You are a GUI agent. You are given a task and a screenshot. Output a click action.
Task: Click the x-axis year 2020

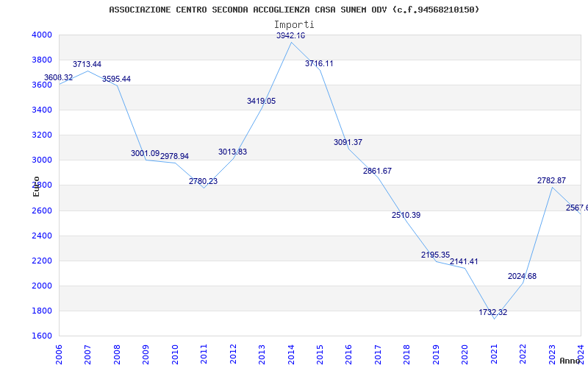tap(465, 355)
